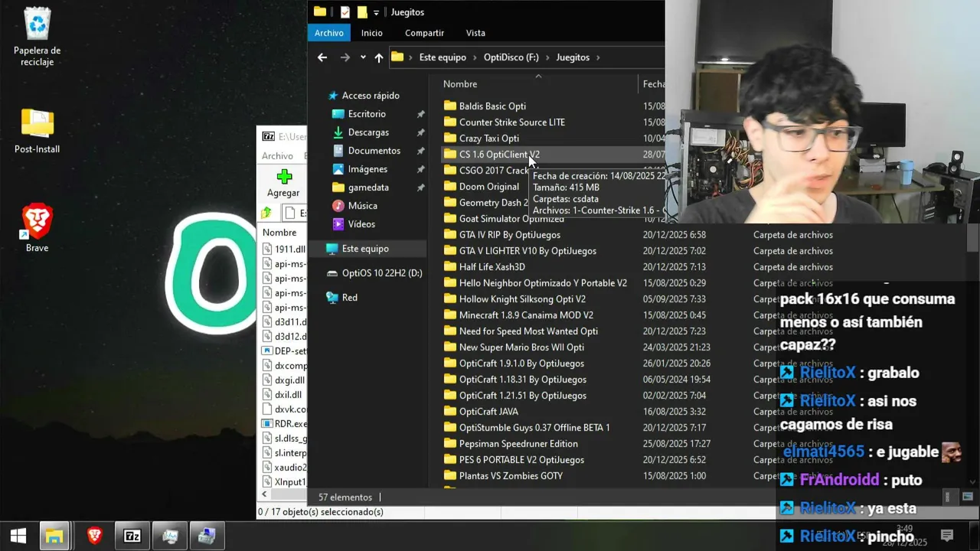Expand the chevron after Este equipo in breadcrumb
This screenshot has height=551, width=980.
click(x=475, y=57)
